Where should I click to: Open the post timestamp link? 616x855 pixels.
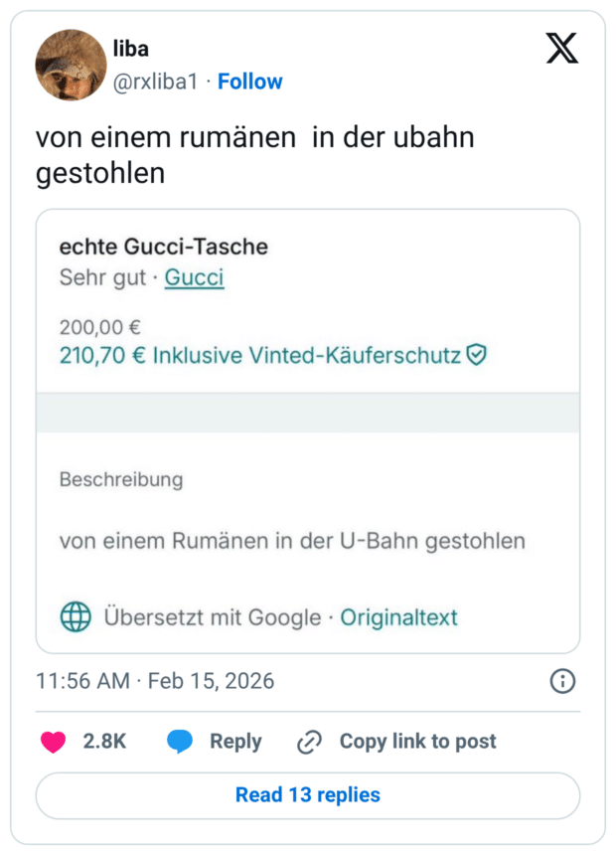[x=155, y=682]
